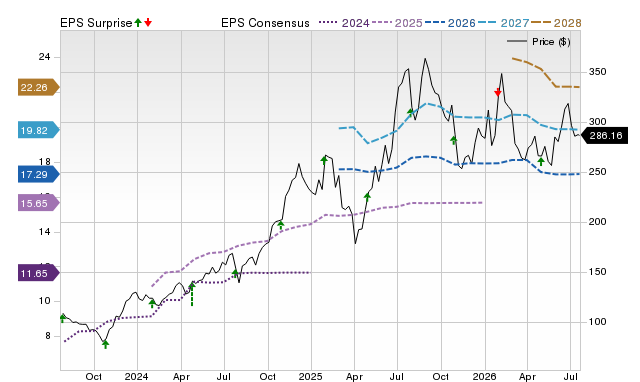The width and height of the screenshot is (640, 382).
Task: Click the 19.82 light blue EPS value tag
Action: tap(38, 131)
